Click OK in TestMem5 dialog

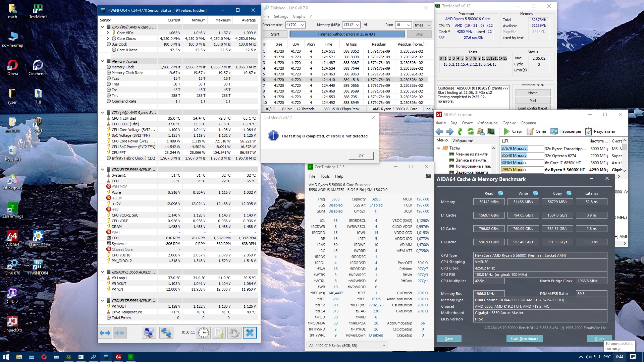click(x=361, y=156)
